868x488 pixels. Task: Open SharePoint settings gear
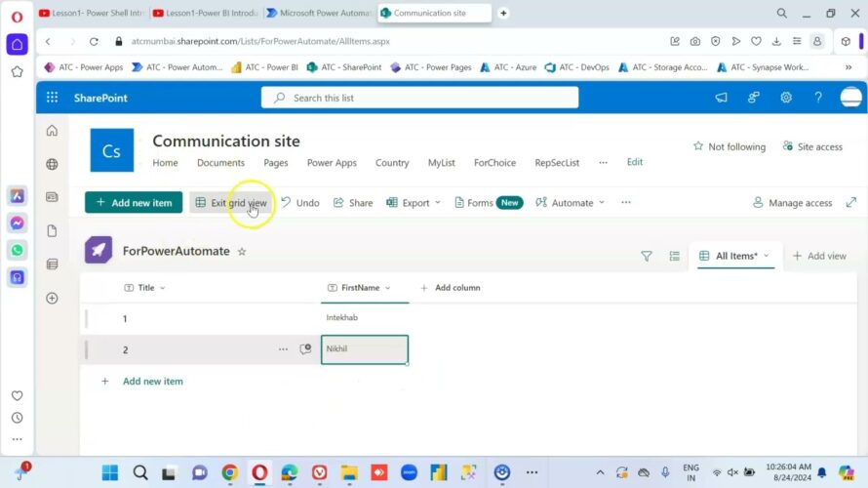[x=786, y=98]
